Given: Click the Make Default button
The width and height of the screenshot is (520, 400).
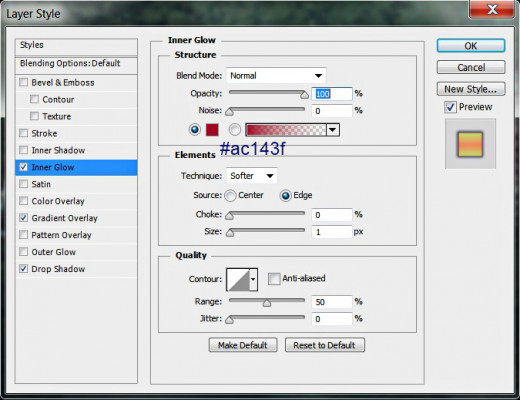Looking at the screenshot, I should (x=243, y=345).
